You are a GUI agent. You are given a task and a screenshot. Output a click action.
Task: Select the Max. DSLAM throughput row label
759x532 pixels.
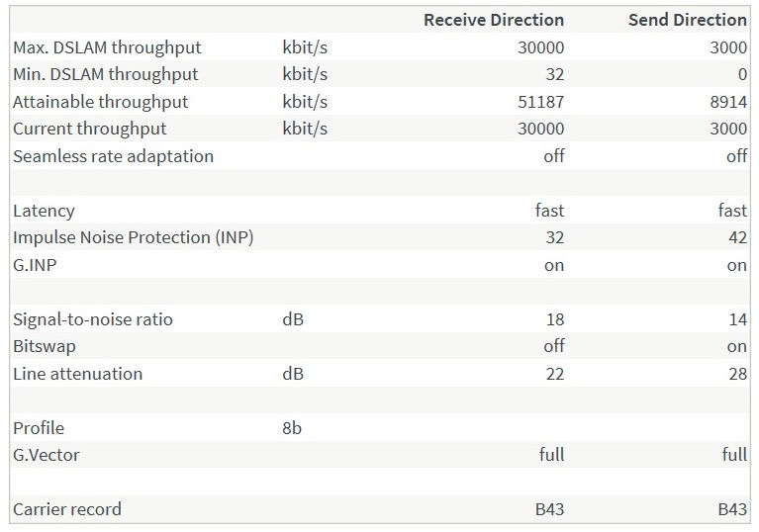(x=107, y=47)
